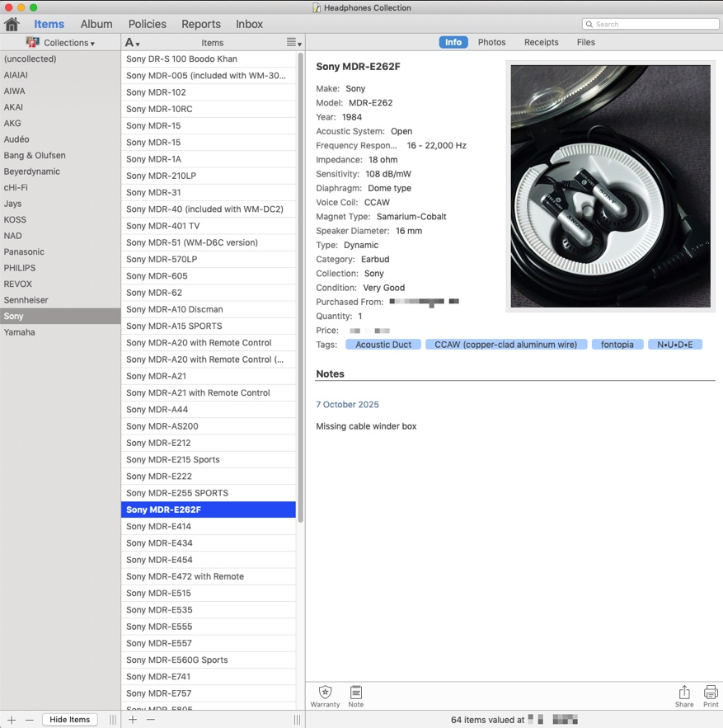The width and height of the screenshot is (723, 728).
Task: Select the Beyerdynamic collection
Action: pyautogui.click(x=60, y=171)
